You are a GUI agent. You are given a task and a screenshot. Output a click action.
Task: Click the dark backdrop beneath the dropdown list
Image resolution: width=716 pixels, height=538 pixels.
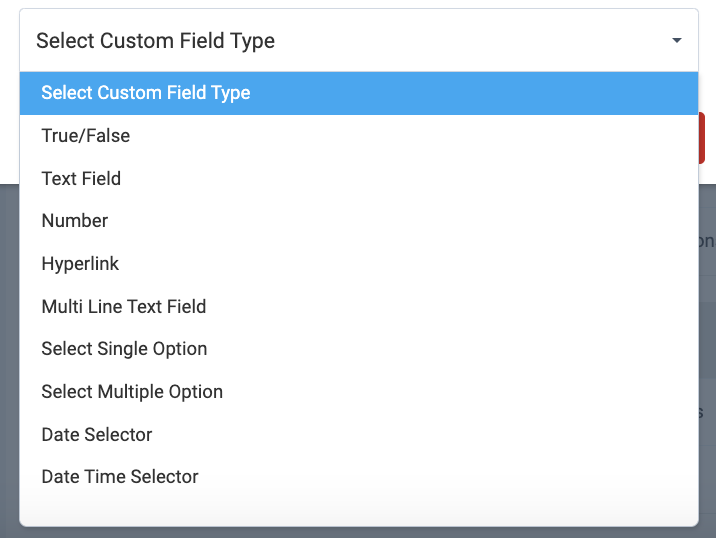pos(358,532)
